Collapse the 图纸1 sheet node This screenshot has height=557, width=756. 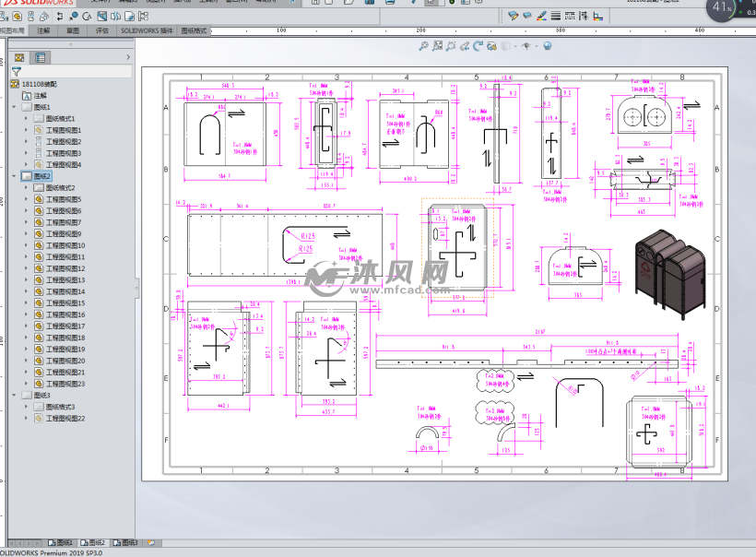click(x=14, y=107)
